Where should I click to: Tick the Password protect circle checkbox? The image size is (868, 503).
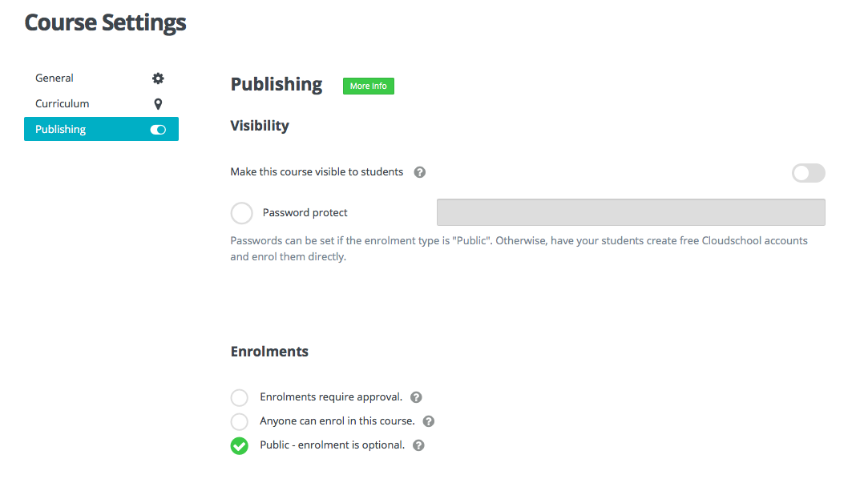tap(241, 213)
